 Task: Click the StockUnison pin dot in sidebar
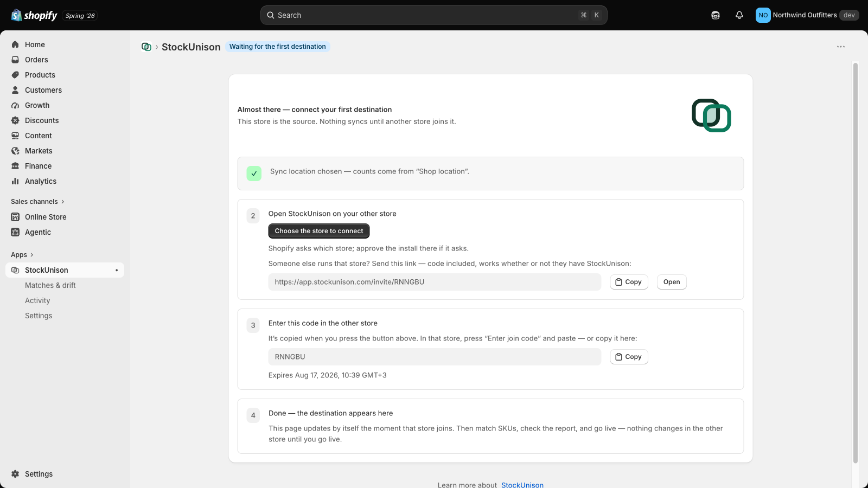[x=117, y=270]
